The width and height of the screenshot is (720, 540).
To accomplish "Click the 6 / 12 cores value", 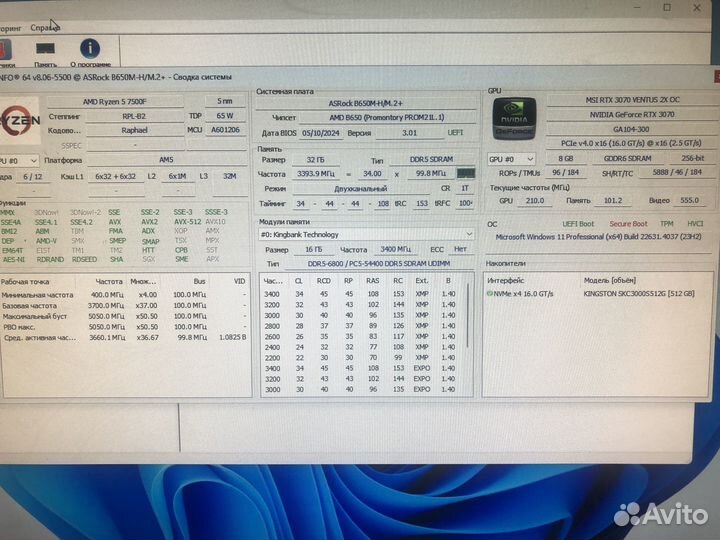I will point(33,177).
